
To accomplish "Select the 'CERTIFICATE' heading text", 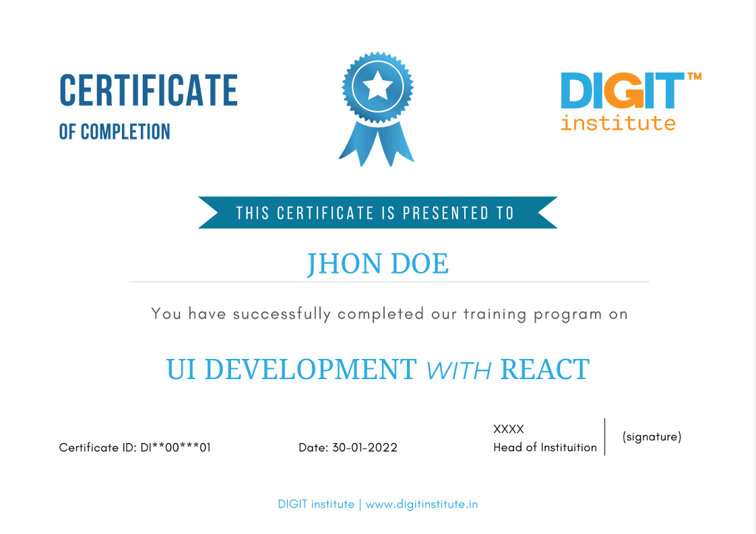I will click(148, 90).
